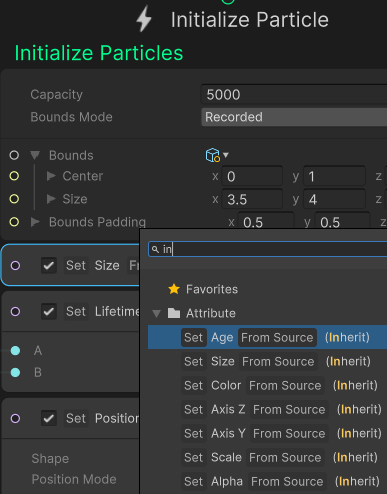Click the Attribute folder icon
This screenshot has height=494, width=387.
coord(174,313)
